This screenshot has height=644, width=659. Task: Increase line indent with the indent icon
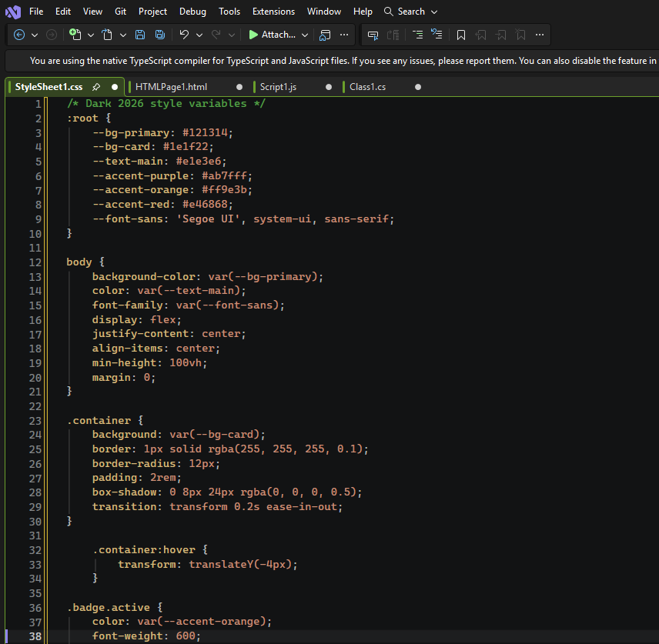tap(437, 35)
